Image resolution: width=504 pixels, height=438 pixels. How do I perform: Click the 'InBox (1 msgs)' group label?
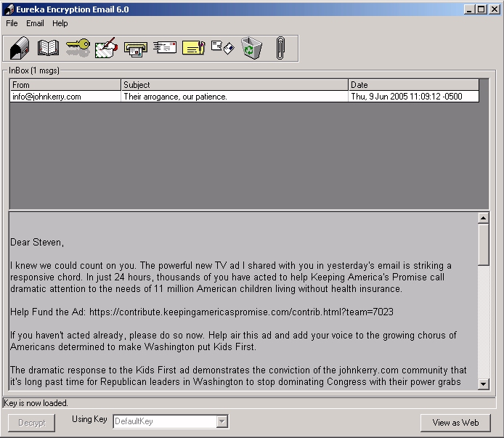(33, 70)
